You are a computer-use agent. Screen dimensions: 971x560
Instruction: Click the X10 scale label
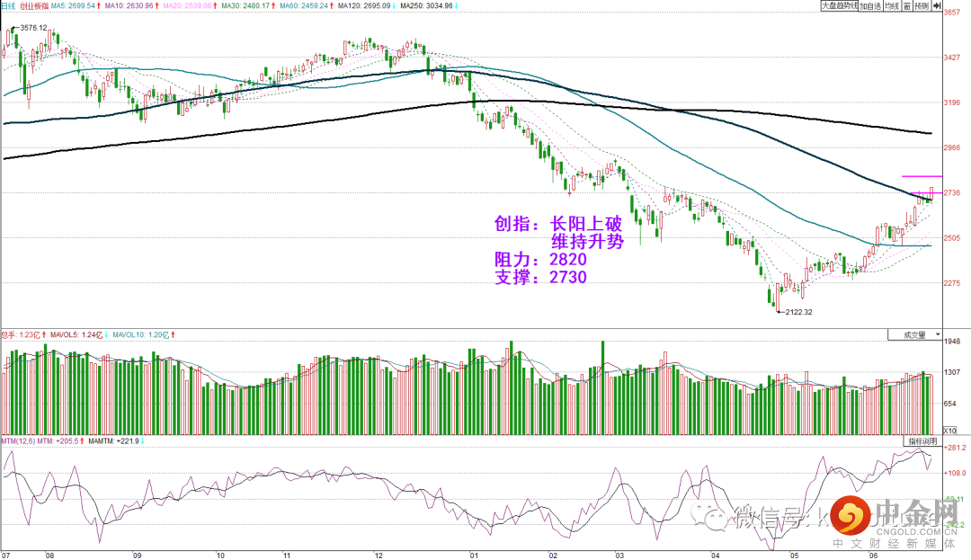click(x=949, y=431)
